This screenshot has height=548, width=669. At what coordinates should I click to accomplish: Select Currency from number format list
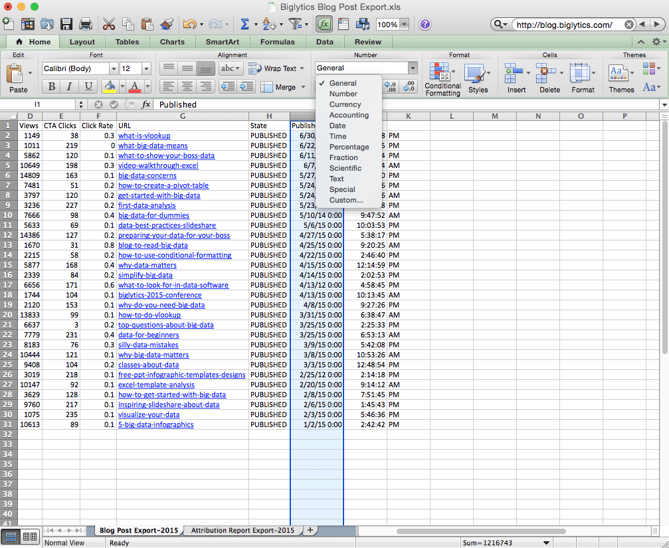coord(345,104)
